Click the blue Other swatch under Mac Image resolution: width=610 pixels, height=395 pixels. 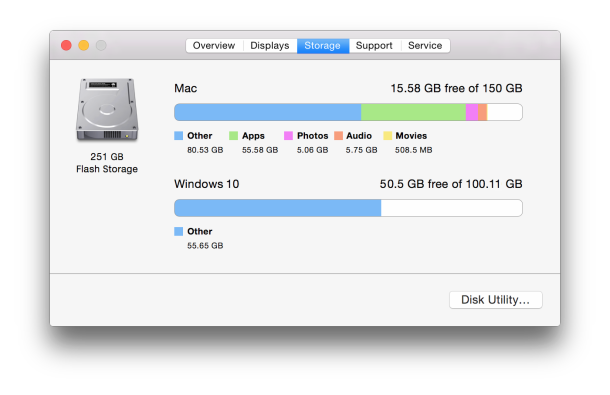tap(179, 136)
